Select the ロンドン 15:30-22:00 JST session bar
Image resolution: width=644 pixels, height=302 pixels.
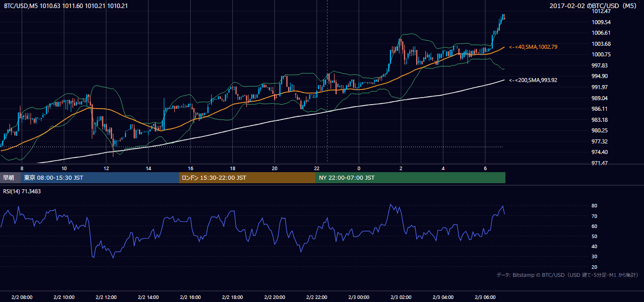pyautogui.click(x=247, y=178)
